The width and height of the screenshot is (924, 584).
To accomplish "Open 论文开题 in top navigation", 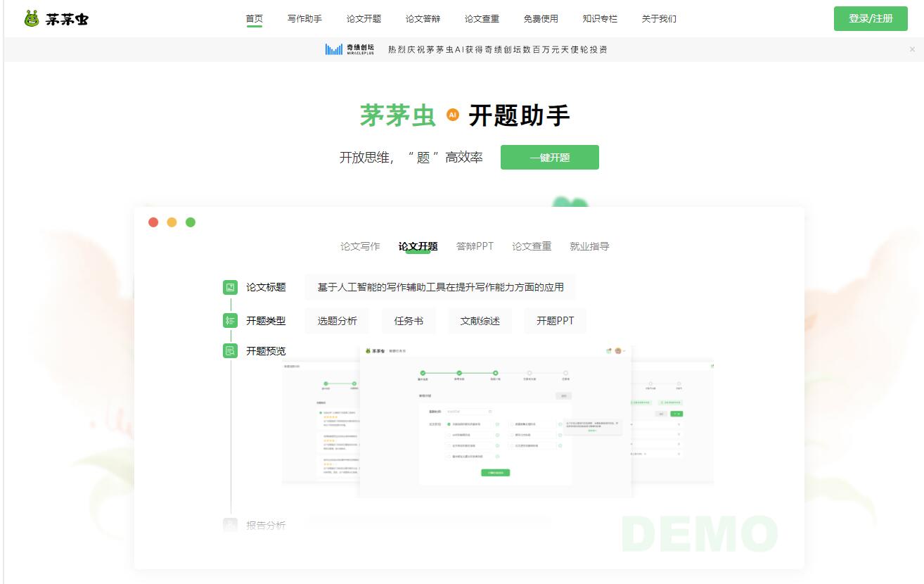I will (364, 19).
